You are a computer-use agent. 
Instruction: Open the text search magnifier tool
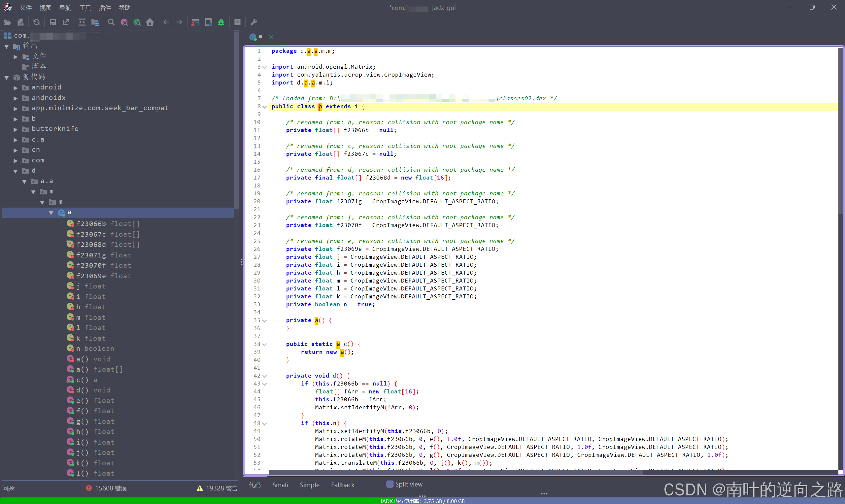click(111, 22)
